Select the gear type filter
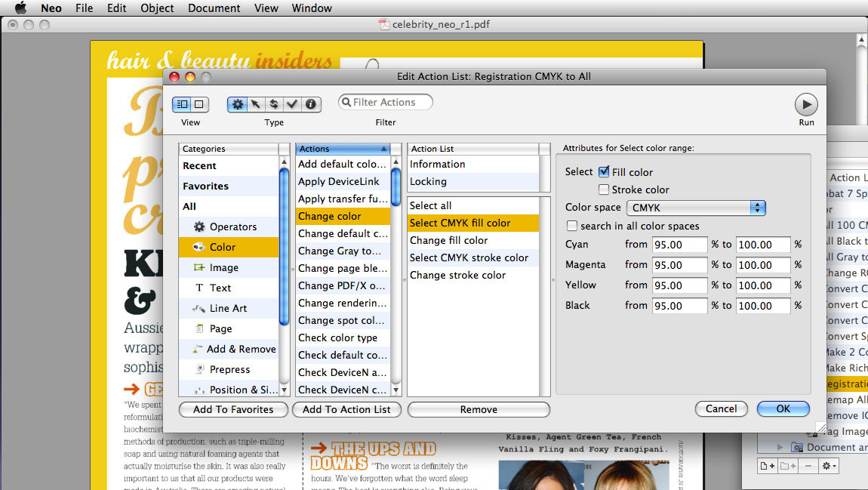Image resolution: width=868 pixels, height=490 pixels. (x=237, y=103)
